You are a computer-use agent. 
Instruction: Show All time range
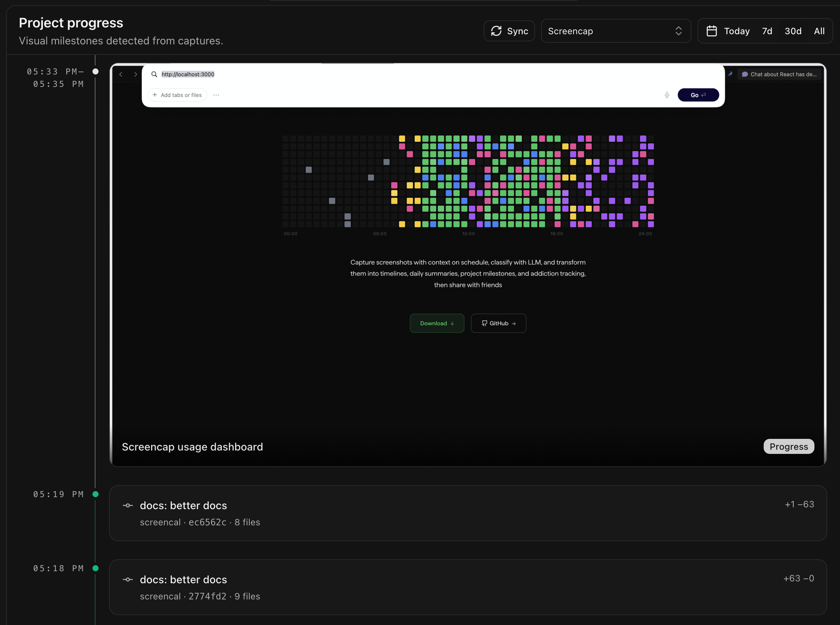[819, 31]
